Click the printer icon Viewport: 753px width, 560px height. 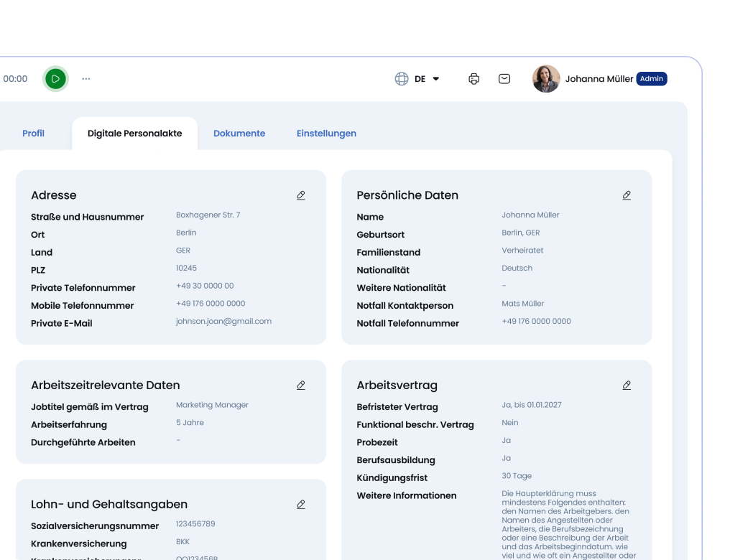tap(474, 79)
